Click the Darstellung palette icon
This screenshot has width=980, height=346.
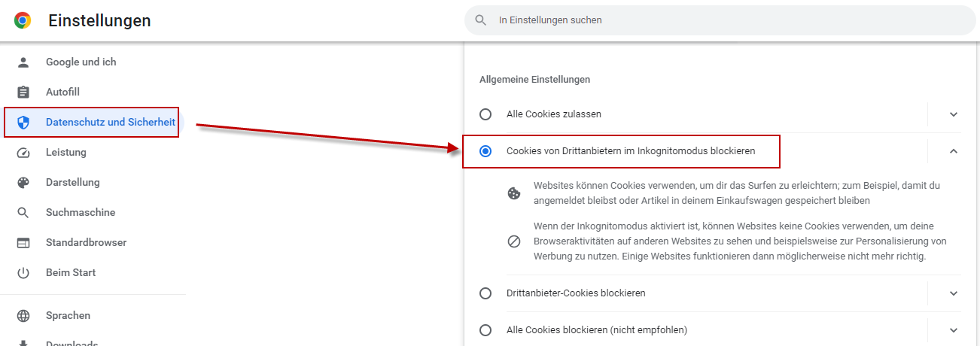point(23,182)
